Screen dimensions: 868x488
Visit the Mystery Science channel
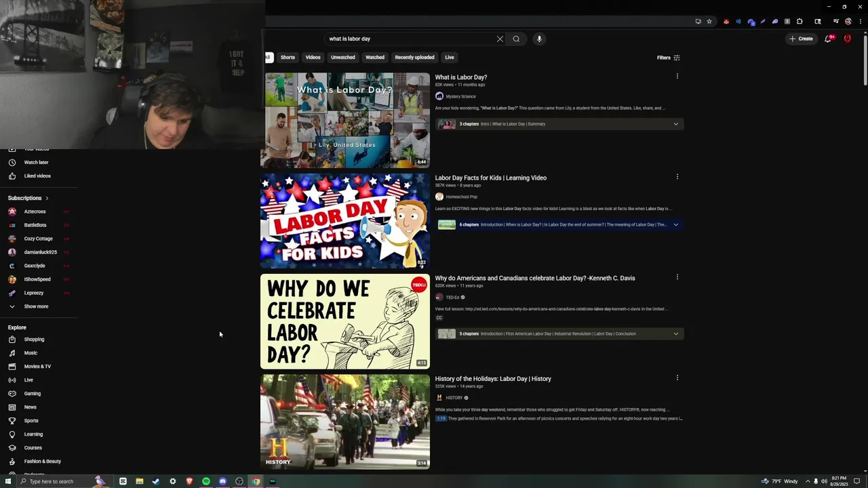[460, 96]
